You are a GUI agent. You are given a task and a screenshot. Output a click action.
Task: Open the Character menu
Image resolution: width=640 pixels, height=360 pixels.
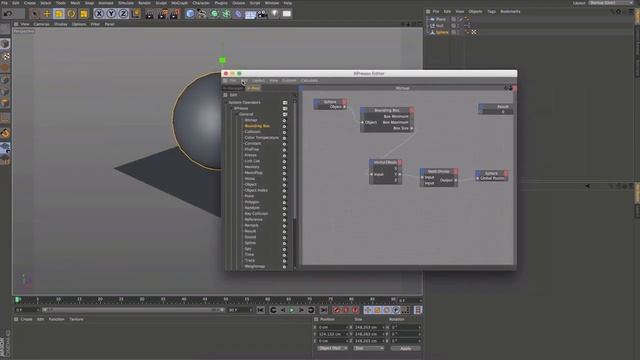point(201,3)
